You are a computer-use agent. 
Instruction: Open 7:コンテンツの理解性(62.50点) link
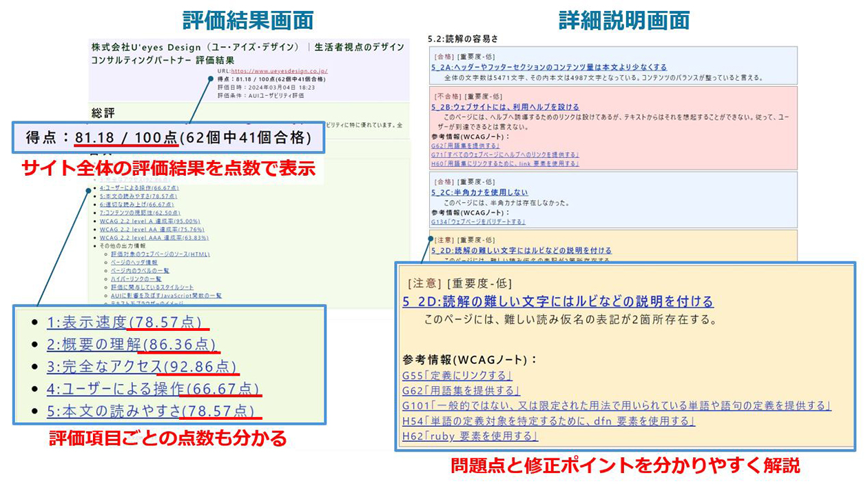tap(140, 213)
